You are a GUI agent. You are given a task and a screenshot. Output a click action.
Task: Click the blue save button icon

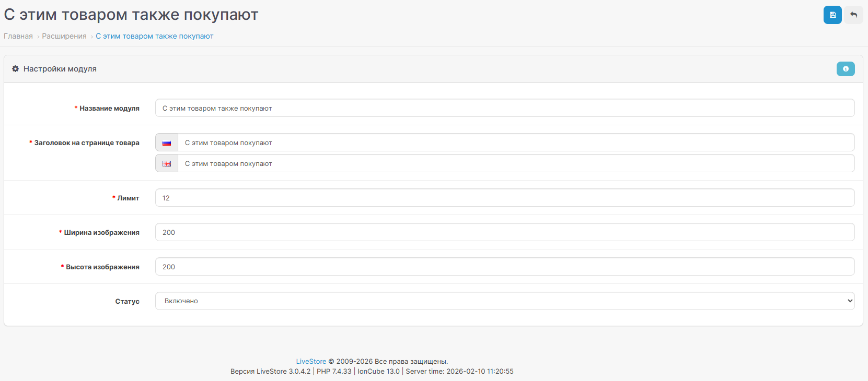832,15
